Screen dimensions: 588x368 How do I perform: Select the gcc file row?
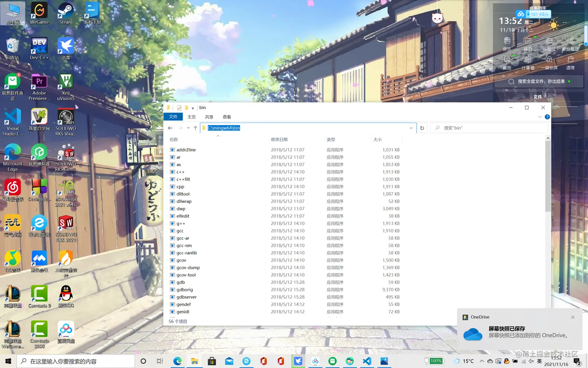coord(285,231)
